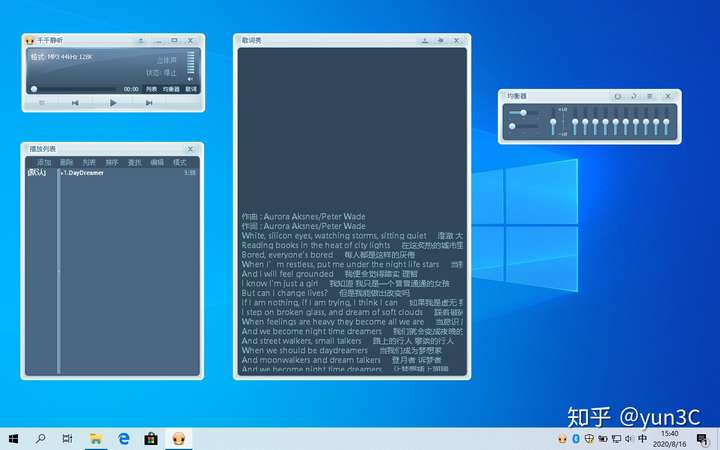Open the 查找 menu in playlist
Image resolution: width=720 pixels, height=450 pixels.
tap(135, 163)
